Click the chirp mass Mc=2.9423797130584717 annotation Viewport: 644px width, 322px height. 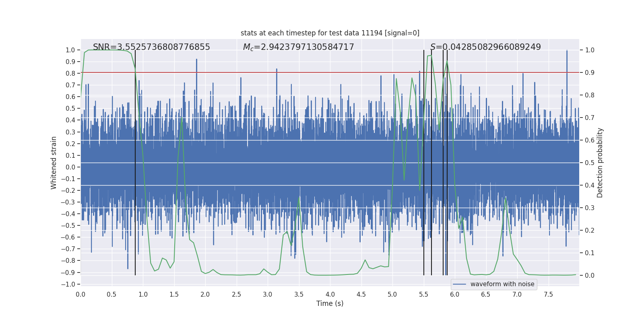298,47
